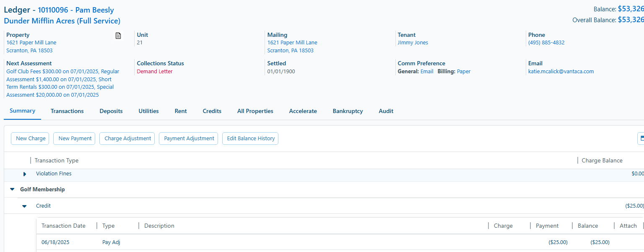Image resolution: width=644 pixels, height=252 pixels.
Task: Switch to the Transactions tab
Action: pos(67,111)
